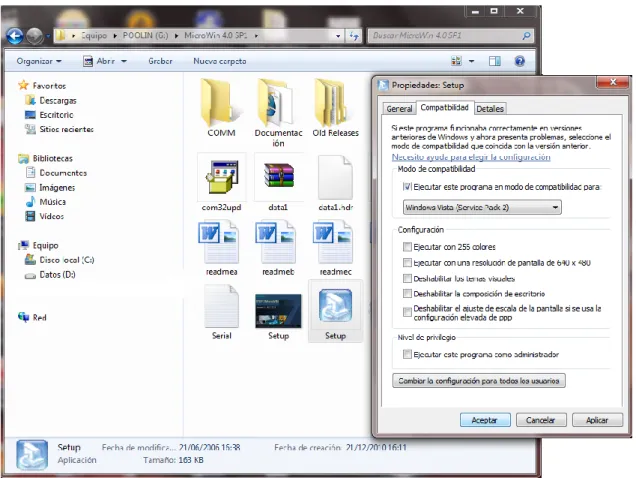Open the recent pages arrow beside Forward
This screenshot has height=478, width=636.
48,36
